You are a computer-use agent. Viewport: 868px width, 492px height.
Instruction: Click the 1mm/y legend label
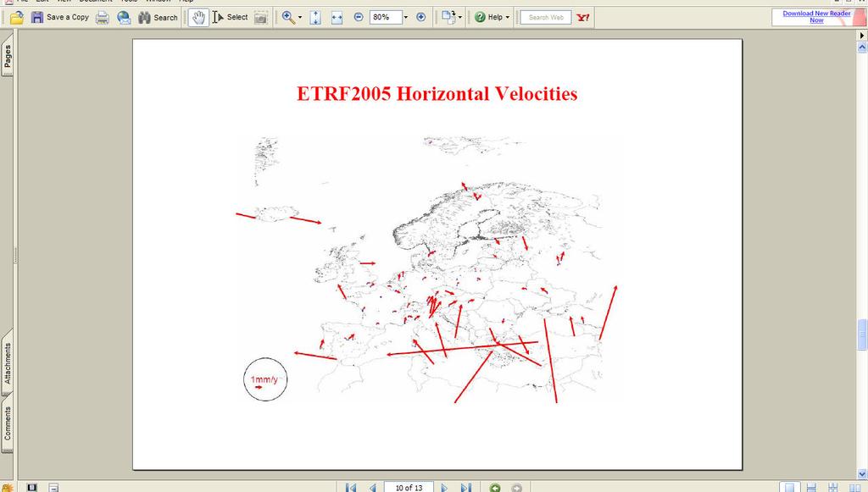pyautogui.click(x=264, y=379)
